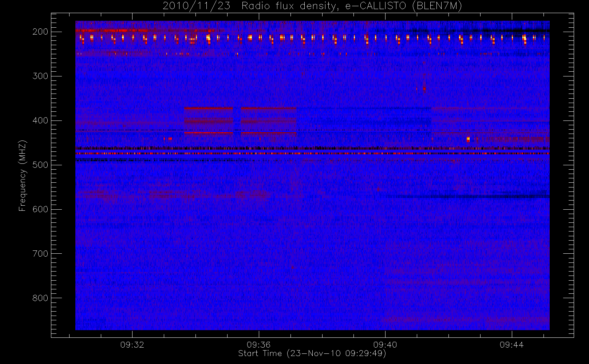This screenshot has height=364, width=589.
Task: Click the 09:44 time tick label
Action: tap(511, 345)
